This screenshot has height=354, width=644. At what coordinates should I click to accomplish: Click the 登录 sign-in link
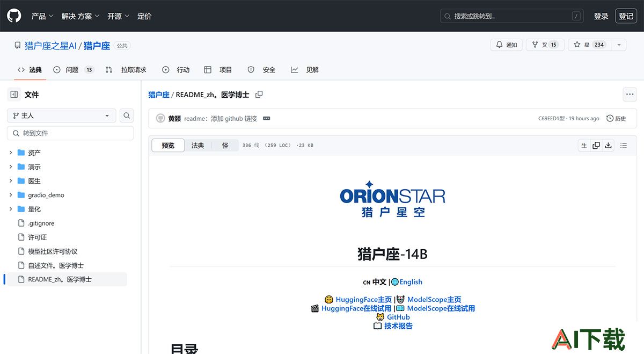[601, 16]
